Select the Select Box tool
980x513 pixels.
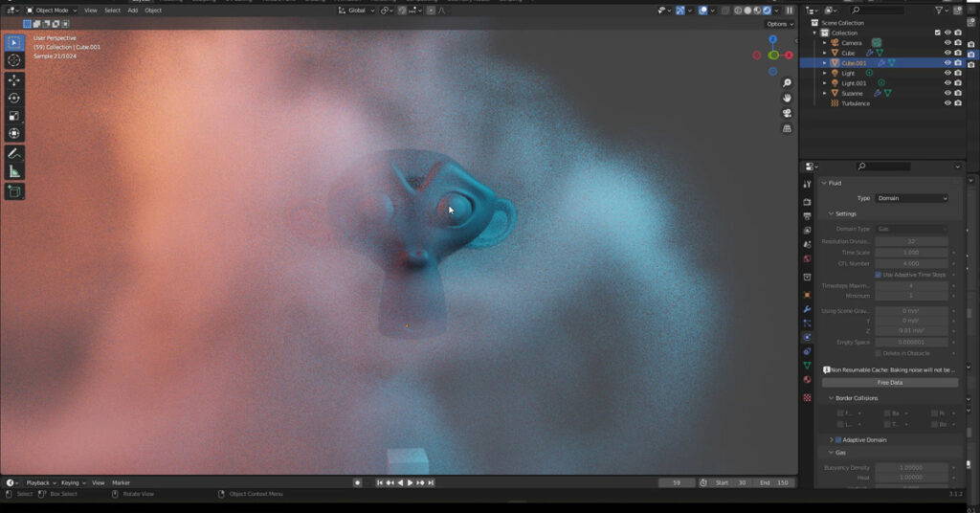[13, 42]
